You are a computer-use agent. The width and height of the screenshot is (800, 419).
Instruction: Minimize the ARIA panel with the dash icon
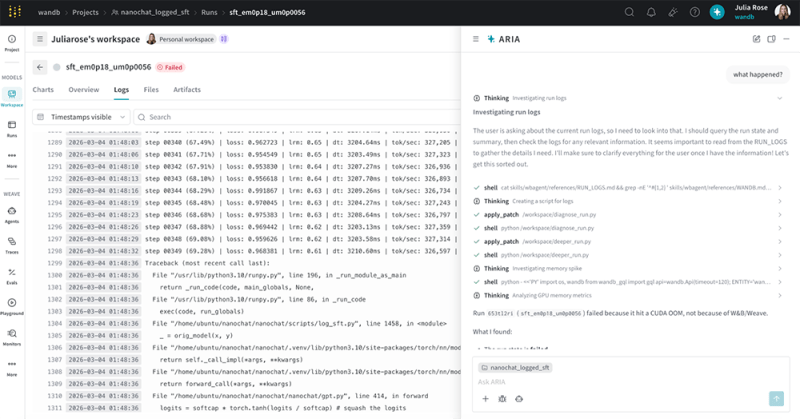[x=786, y=39]
